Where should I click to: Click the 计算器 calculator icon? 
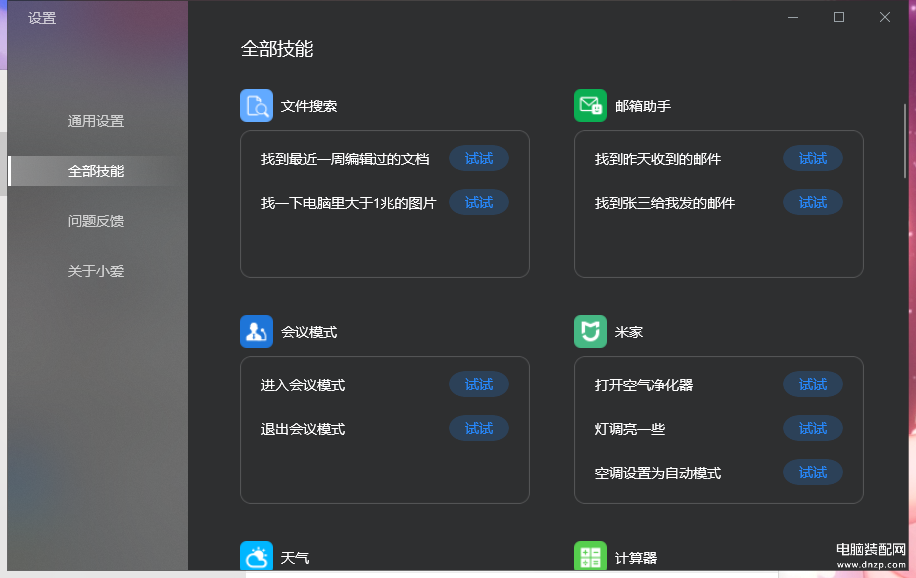pyautogui.click(x=590, y=556)
